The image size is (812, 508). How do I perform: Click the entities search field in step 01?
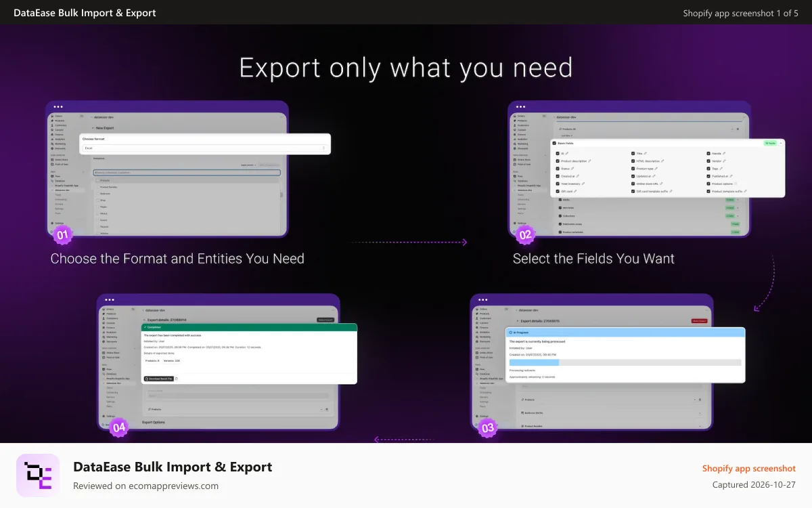(x=187, y=173)
